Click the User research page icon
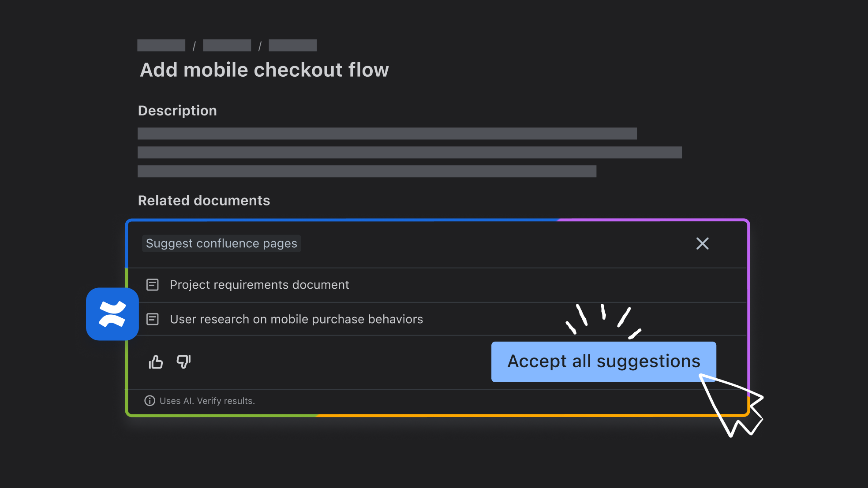The height and width of the screenshot is (488, 868). [x=153, y=319]
